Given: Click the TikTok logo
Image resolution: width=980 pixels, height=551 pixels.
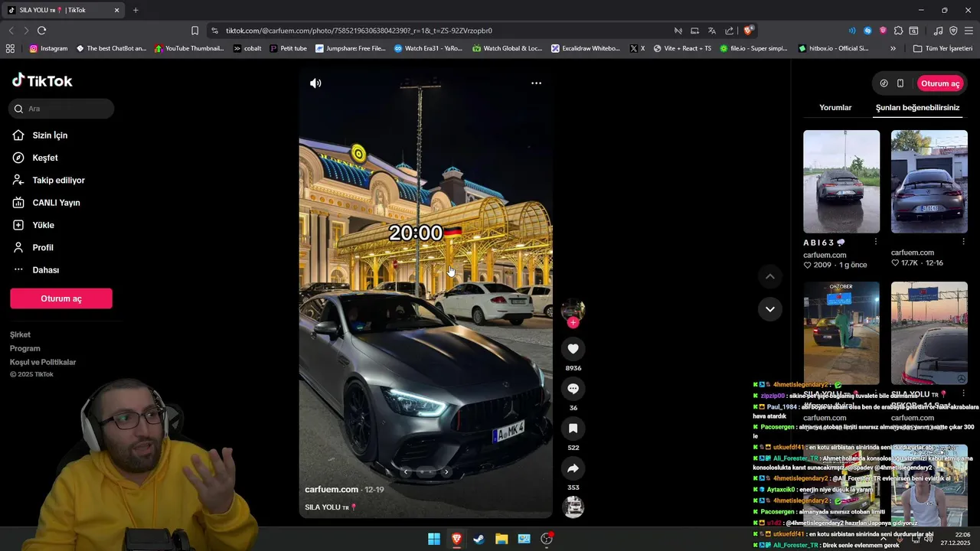Looking at the screenshot, I should [42, 81].
